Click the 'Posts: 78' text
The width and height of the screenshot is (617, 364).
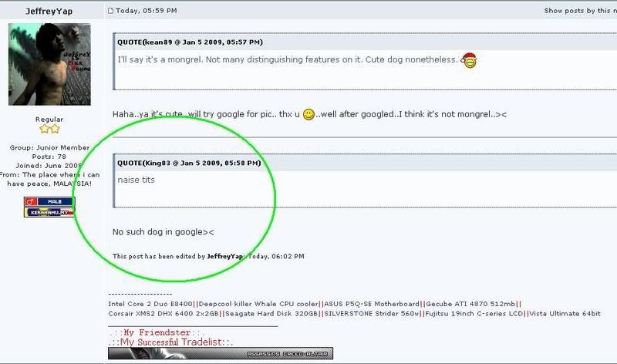(x=49, y=157)
